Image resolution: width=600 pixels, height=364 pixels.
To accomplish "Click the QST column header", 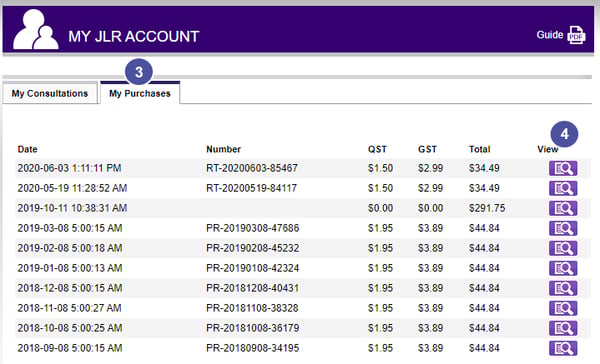I will click(377, 149).
